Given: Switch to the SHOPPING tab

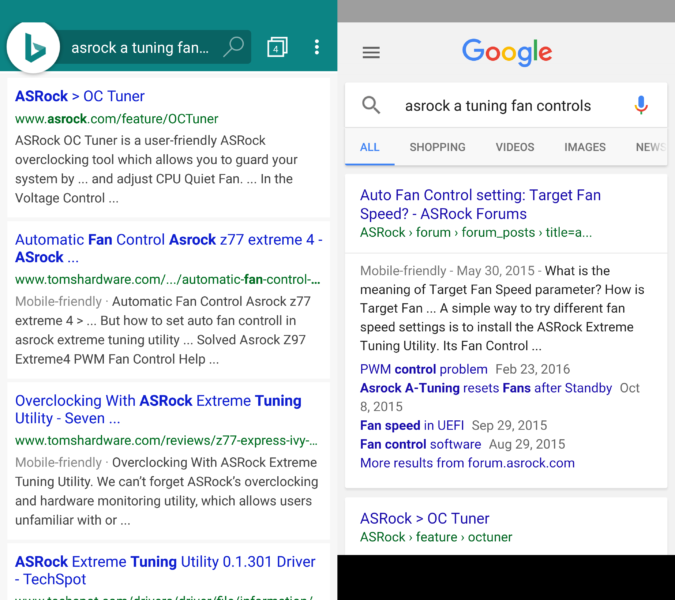Looking at the screenshot, I should (437, 147).
